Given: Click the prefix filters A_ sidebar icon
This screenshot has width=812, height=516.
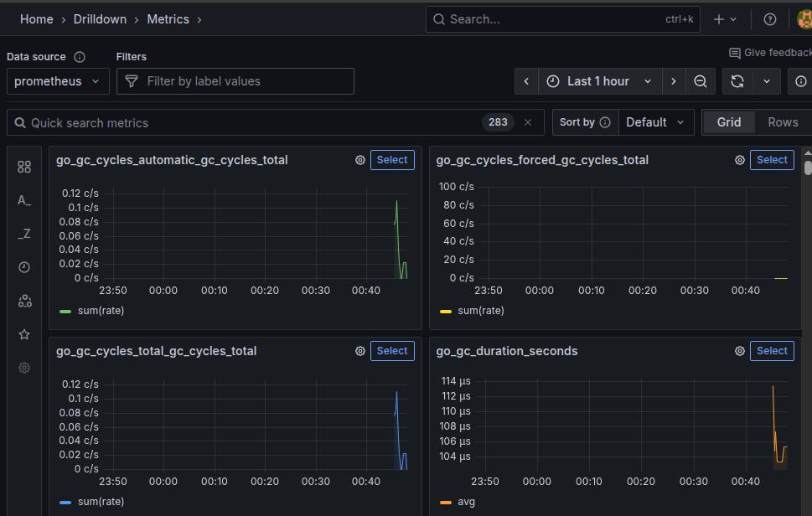Looking at the screenshot, I should [24, 200].
